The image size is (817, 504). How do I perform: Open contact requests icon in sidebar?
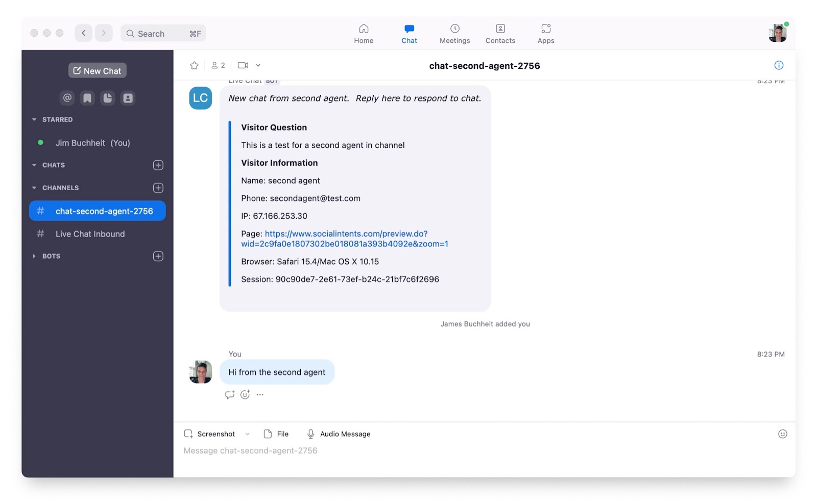point(128,98)
